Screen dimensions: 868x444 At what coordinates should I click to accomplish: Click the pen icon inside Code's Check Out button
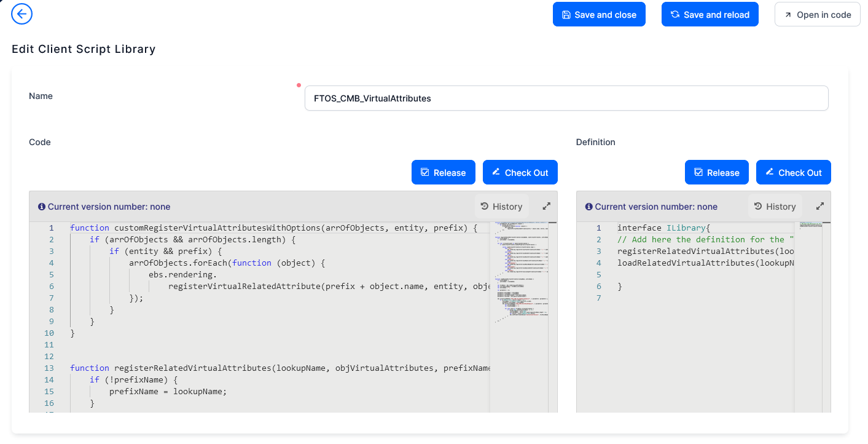(x=498, y=172)
